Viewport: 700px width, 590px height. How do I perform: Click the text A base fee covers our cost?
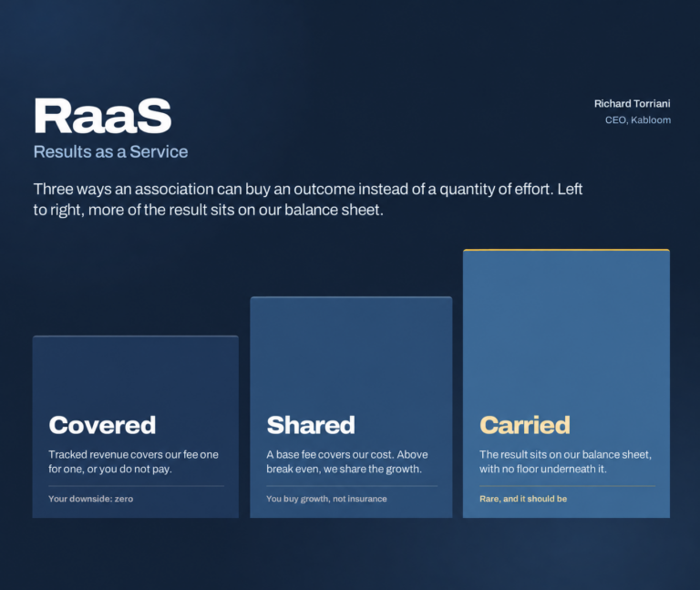pos(347,461)
